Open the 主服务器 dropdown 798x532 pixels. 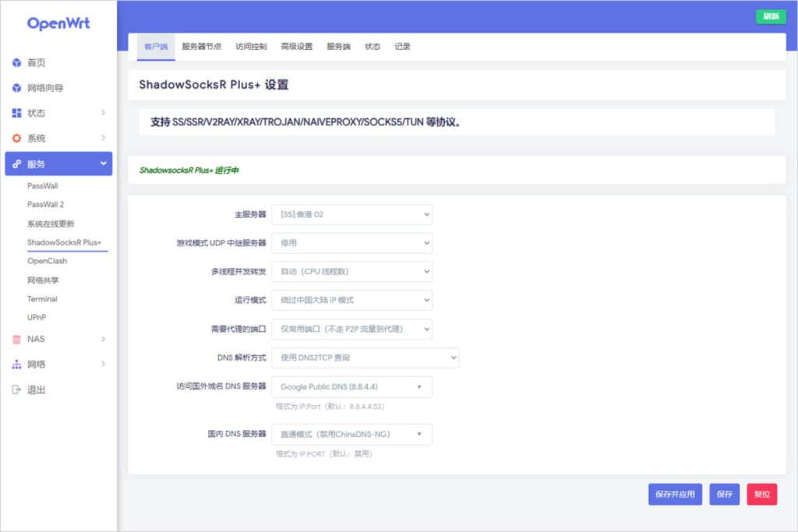pos(352,215)
